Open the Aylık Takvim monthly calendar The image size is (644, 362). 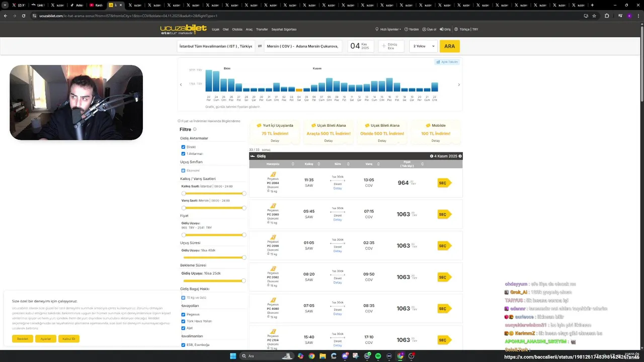tap(447, 62)
